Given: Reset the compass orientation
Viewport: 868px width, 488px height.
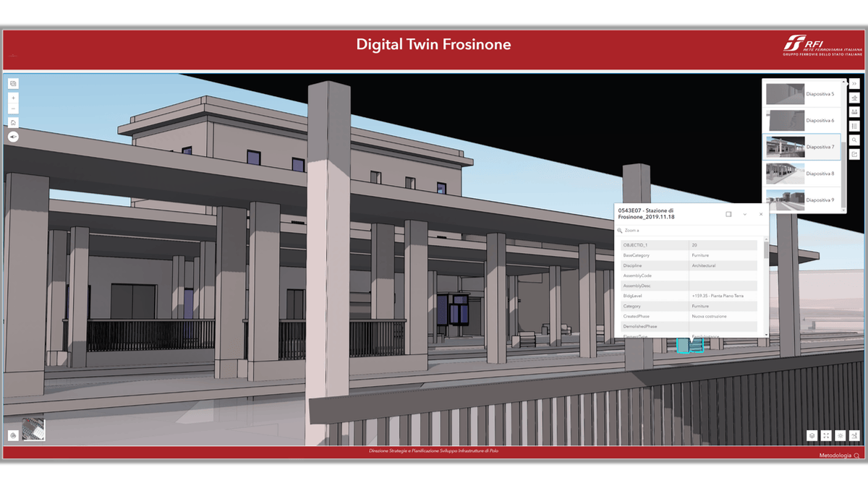Looking at the screenshot, I should 13,137.
